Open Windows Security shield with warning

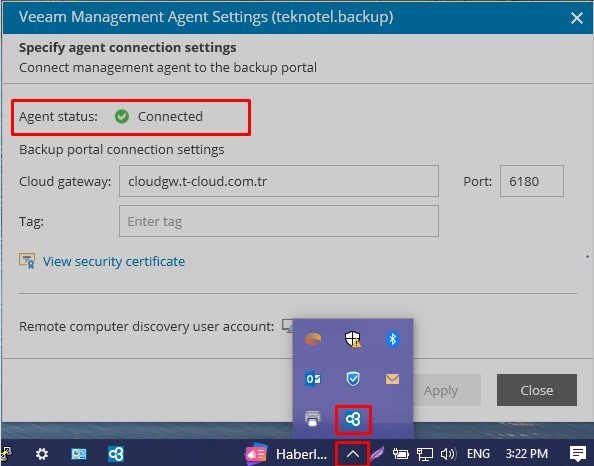(353, 339)
